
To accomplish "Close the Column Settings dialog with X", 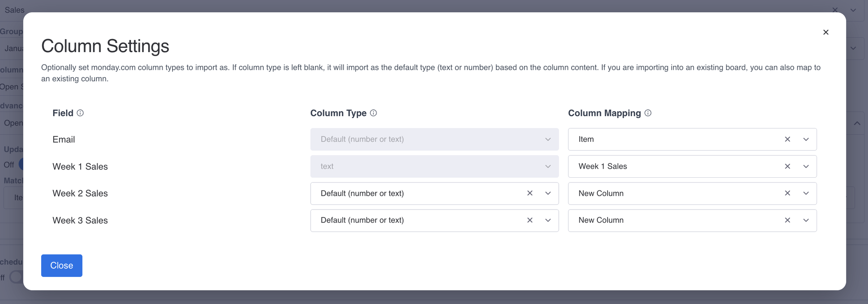I will [x=826, y=32].
